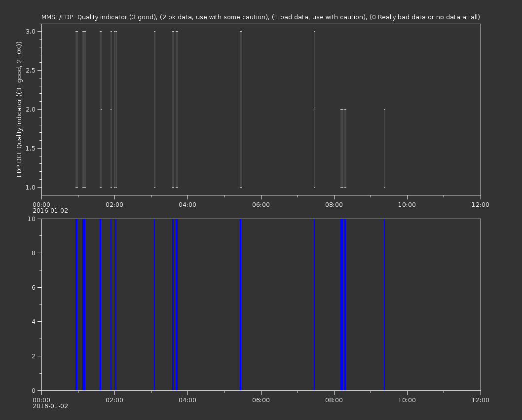This screenshot has width=522, height=420.
Task: Click the 4 tick label on blue plot axis
Action: (x=34, y=322)
